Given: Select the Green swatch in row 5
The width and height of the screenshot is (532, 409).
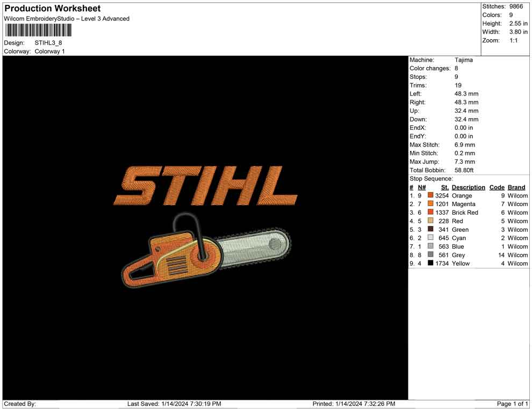Looking at the screenshot, I should tap(430, 229).
